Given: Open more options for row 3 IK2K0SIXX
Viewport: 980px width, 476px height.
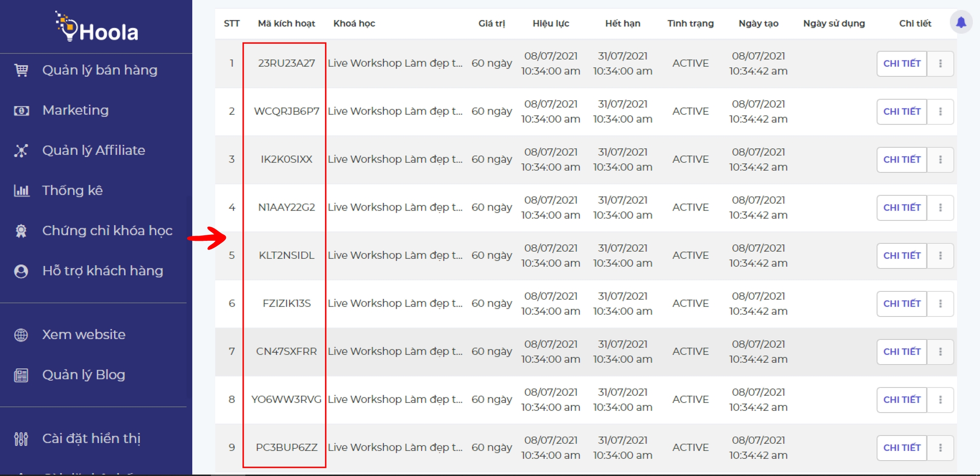Looking at the screenshot, I should [x=940, y=160].
